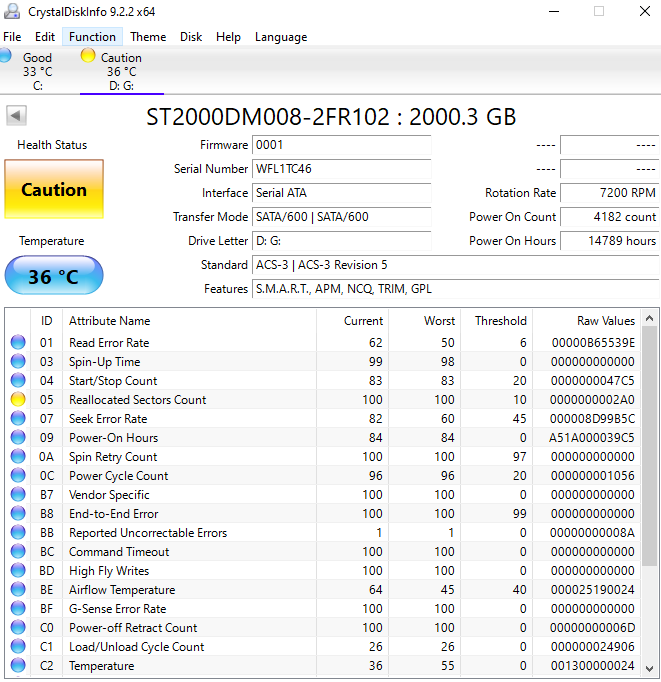The width and height of the screenshot is (661, 682).
Task: Click raw value A51A000039C5
Action: 591,438
